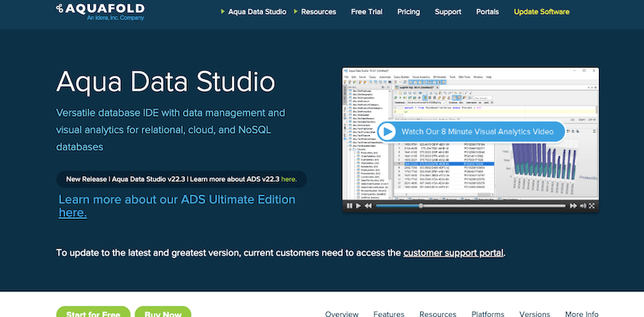Go to the Support page
644x317 pixels.
tap(448, 12)
